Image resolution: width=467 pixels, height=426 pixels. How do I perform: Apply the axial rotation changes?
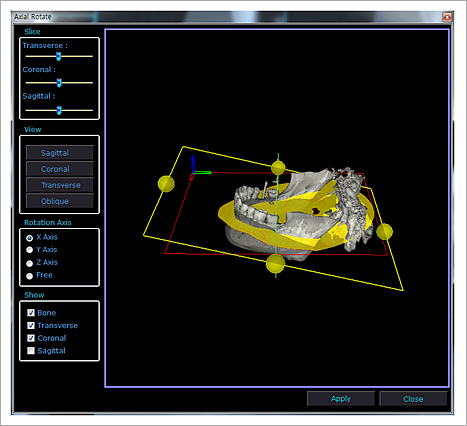[x=341, y=399]
